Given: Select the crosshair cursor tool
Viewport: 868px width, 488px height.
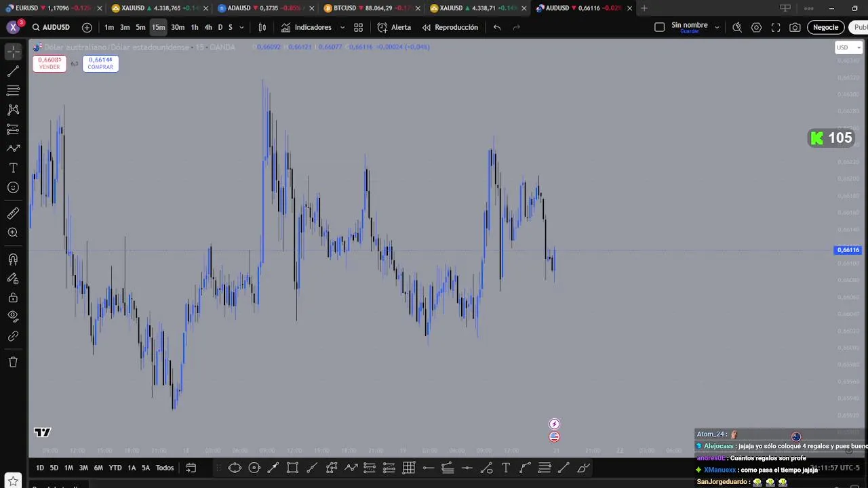Looking at the screenshot, I should (13, 52).
